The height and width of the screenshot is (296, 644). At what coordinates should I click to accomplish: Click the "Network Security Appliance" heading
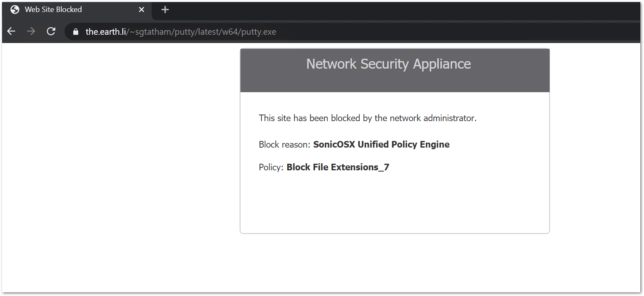[388, 64]
